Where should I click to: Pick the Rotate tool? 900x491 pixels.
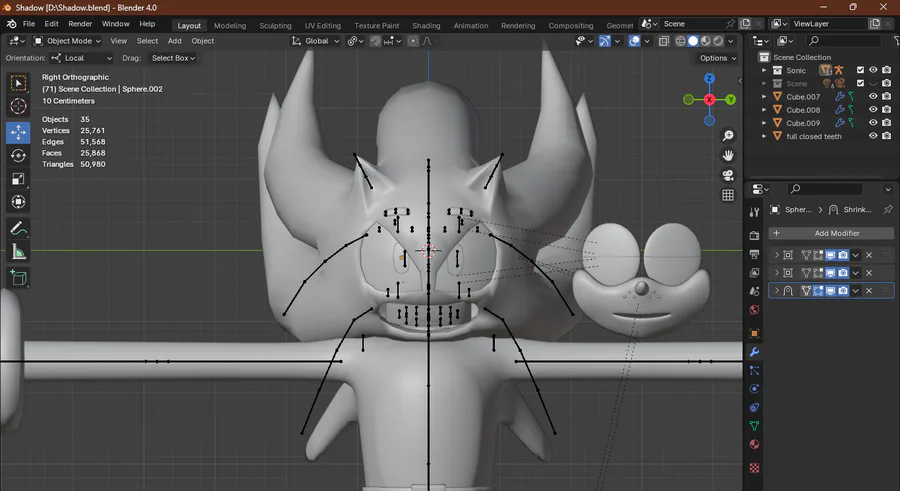[18, 156]
